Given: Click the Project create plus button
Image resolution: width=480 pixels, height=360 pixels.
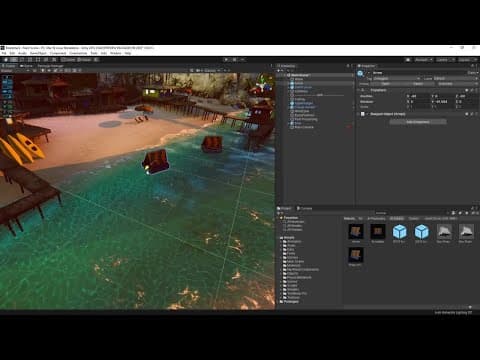Looking at the screenshot, I should [x=279, y=213].
